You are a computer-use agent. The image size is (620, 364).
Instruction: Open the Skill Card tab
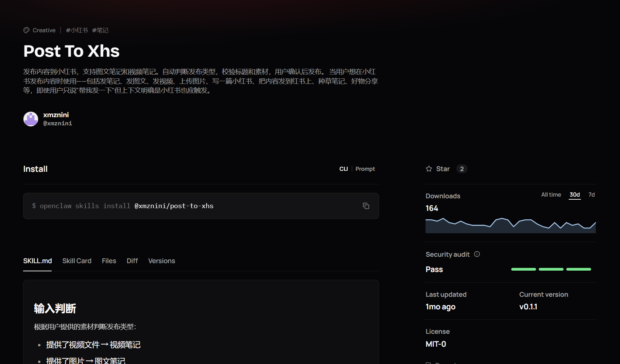click(x=77, y=261)
